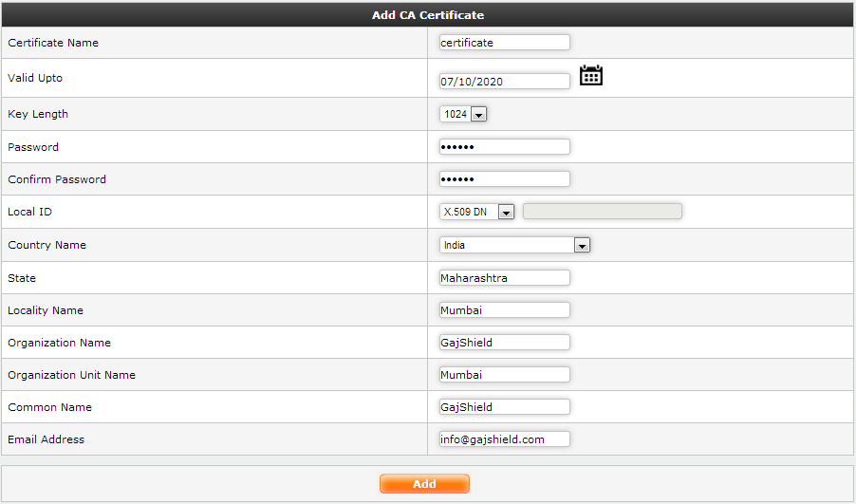Image resolution: width=856 pixels, height=504 pixels.
Task: Click the Key Length label text
Action: (38, 114)
